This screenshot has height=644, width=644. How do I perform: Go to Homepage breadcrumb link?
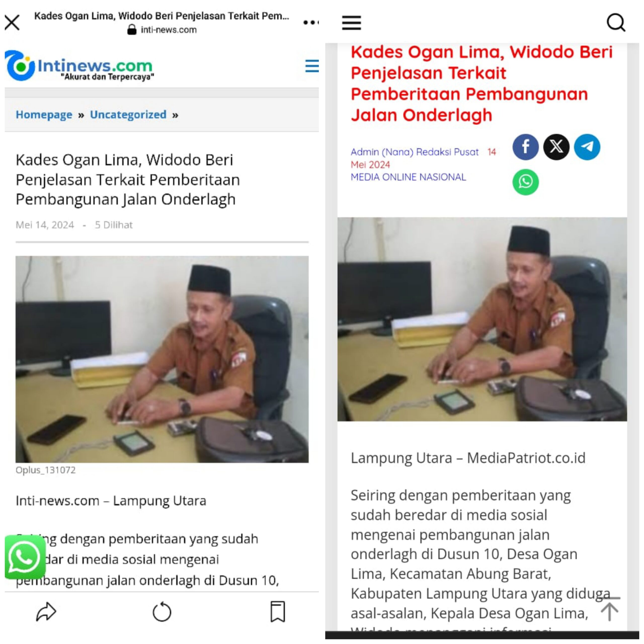44,115
